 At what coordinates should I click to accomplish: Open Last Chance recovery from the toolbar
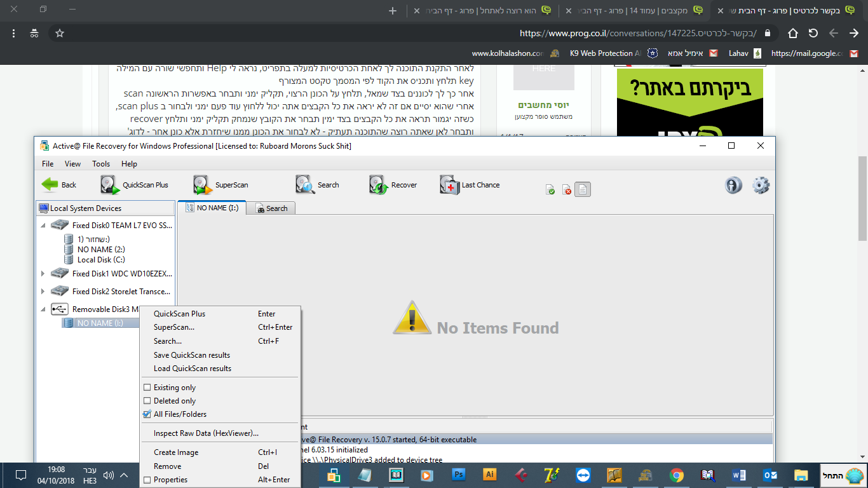[470, 185]
